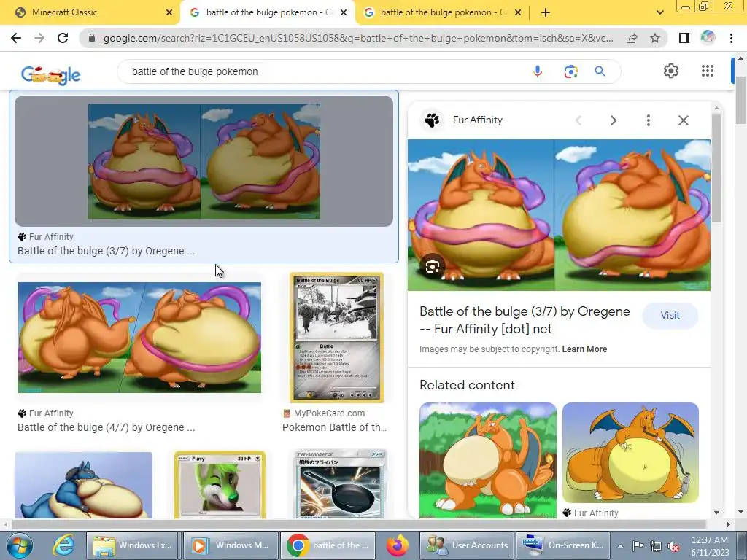Search inside image with Lens overlay button
The height and width of the screenshot is (560, 747).
coord(432,267)
